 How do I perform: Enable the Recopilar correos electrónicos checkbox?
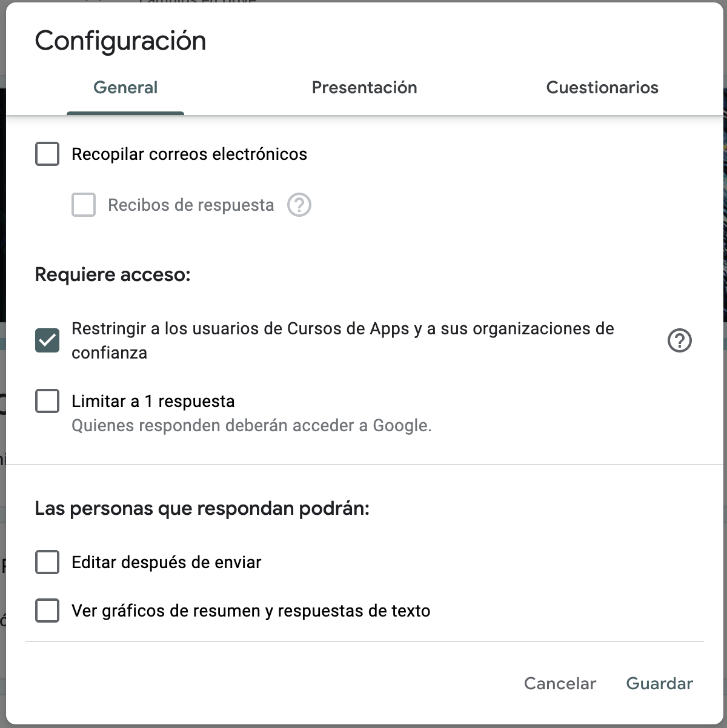click(47, 154)
